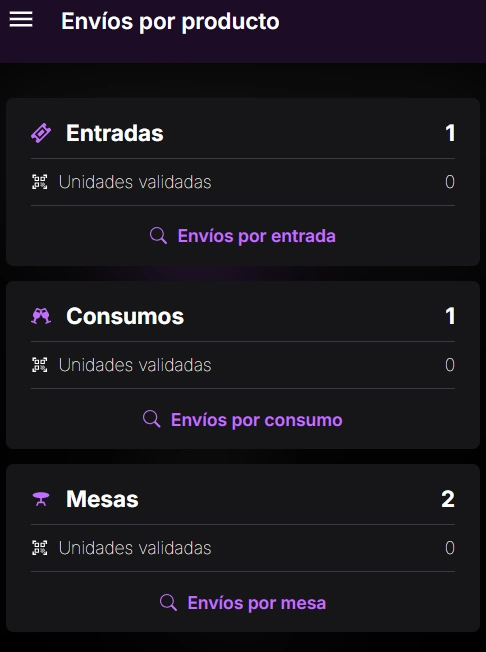This screenshot has width=486, height=652.
Task: Open the Envíos por consumo link
Action: pos(257,420)
